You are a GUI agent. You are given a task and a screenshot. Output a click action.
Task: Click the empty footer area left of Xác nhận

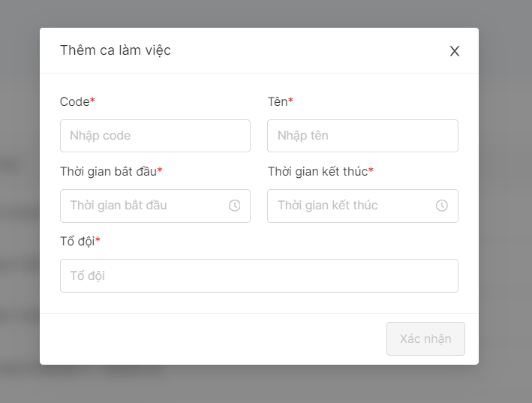point(210,339)
